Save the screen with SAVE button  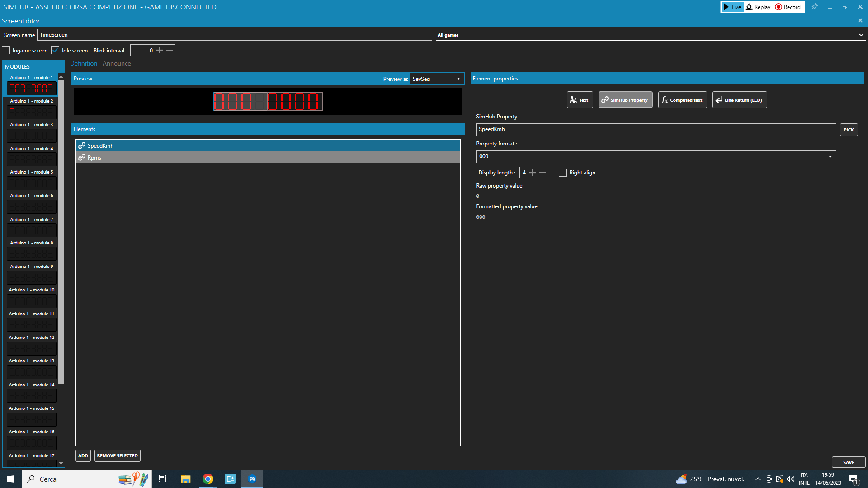coord(849,462)
